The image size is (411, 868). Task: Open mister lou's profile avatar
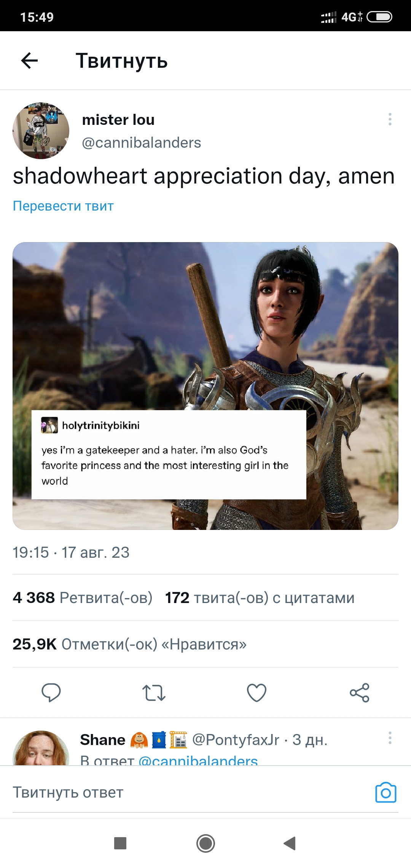41,131
